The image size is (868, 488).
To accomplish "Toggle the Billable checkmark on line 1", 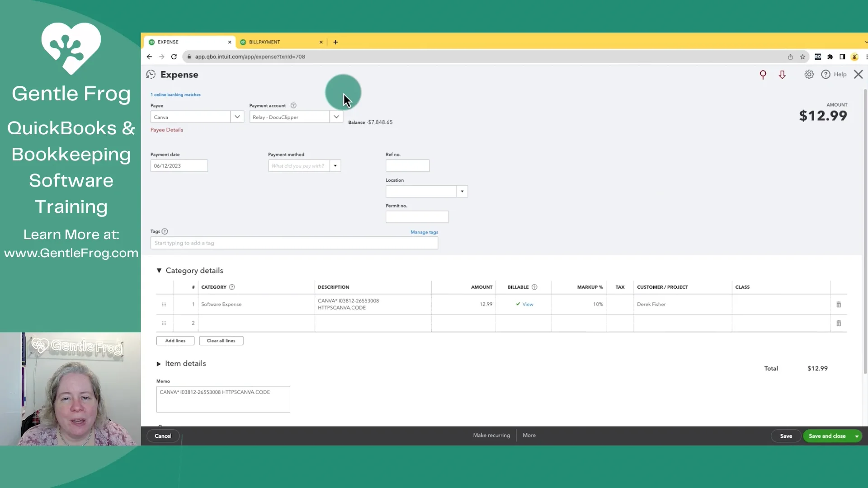I will [x=518, y=304].
